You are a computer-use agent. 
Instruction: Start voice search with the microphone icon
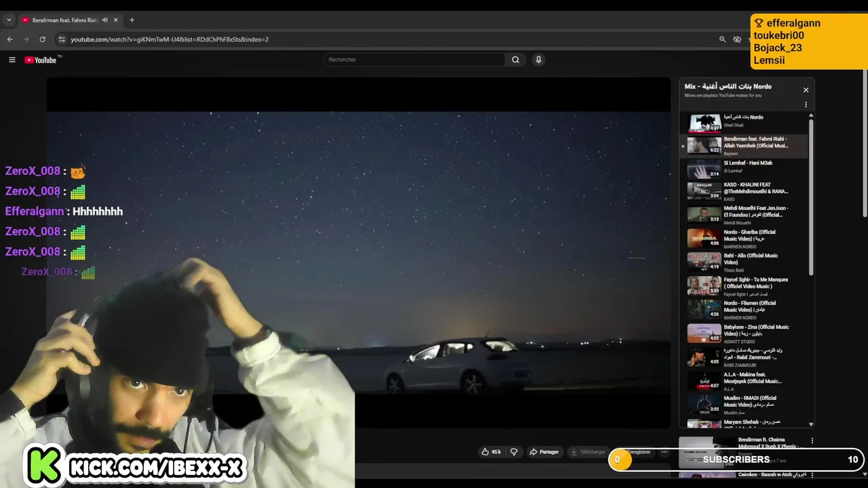(x=538, y=60)
